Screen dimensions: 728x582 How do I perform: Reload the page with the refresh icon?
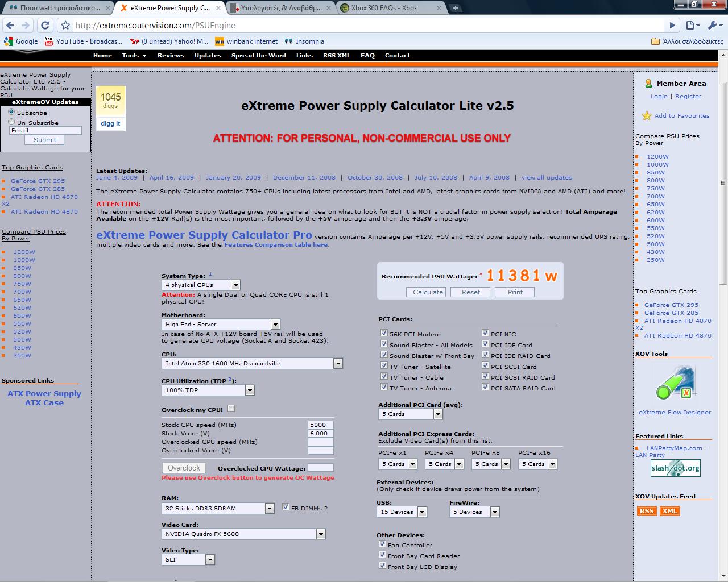[45, 25]
